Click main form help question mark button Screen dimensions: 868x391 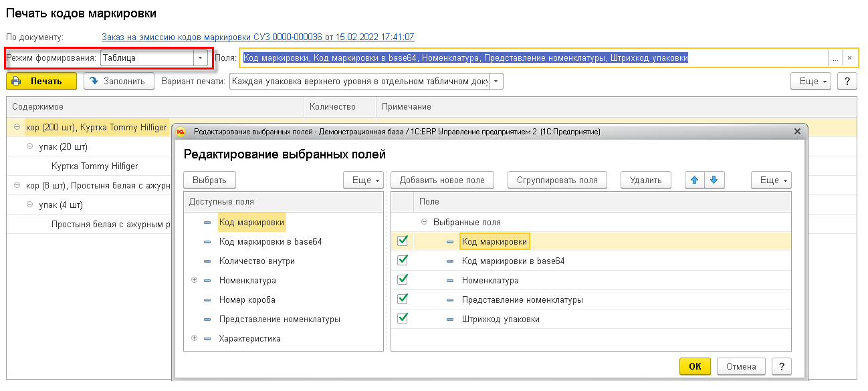pyautogui.click(x=847, y=82)
